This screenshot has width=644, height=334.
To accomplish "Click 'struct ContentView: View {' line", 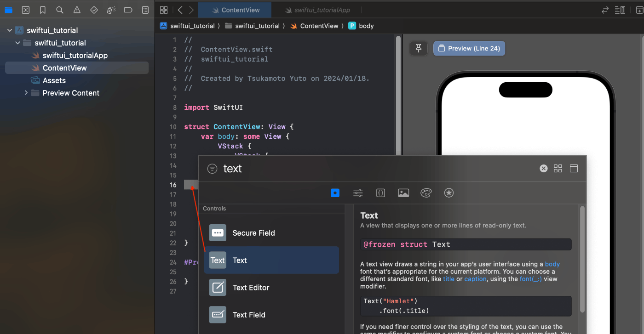I will click(239, 127).
